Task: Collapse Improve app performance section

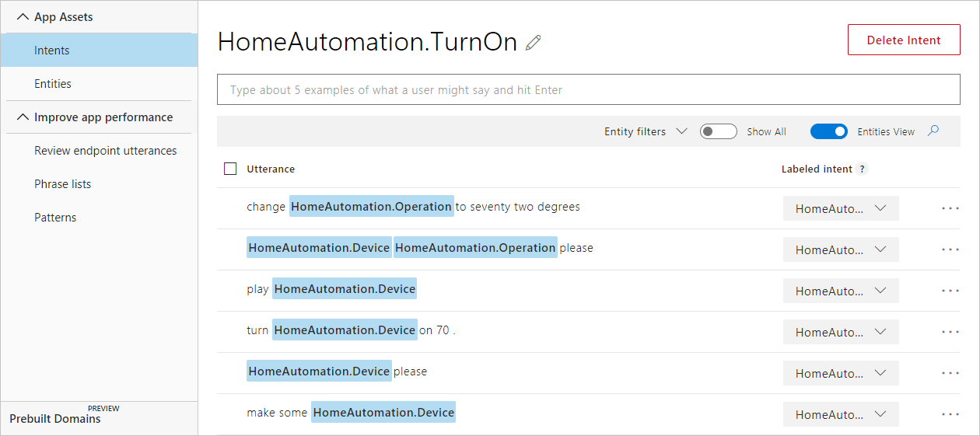Action: [x=23, y=117]
